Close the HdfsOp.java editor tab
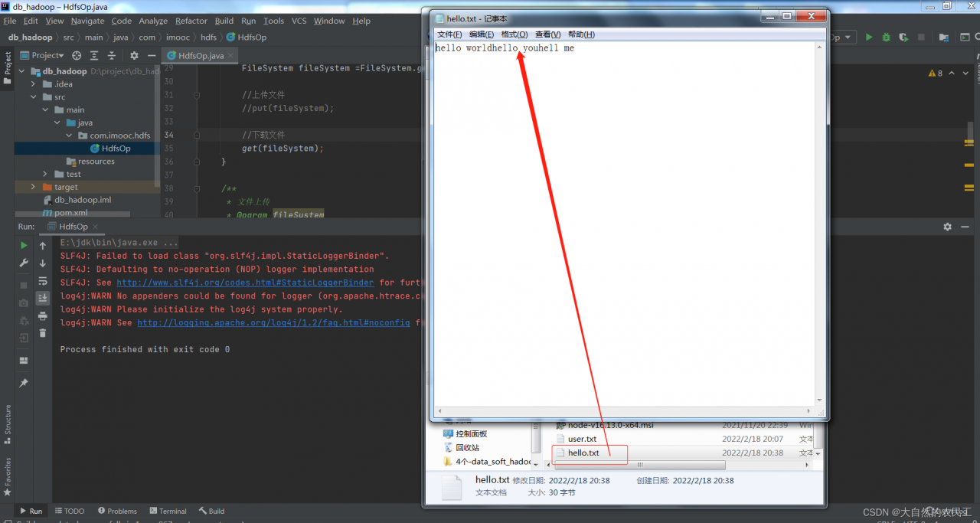980x523 pixels. (x=231, y=55)
